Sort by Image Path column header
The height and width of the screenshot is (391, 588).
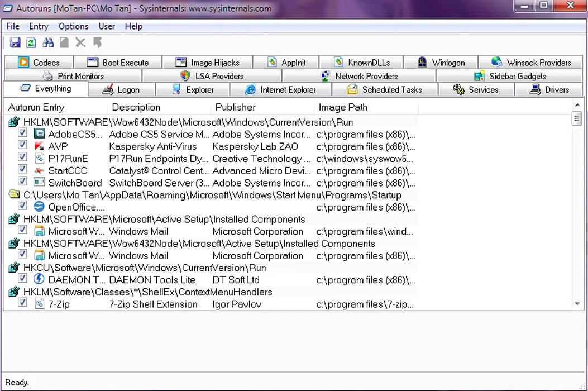click(x=366, y=107)
